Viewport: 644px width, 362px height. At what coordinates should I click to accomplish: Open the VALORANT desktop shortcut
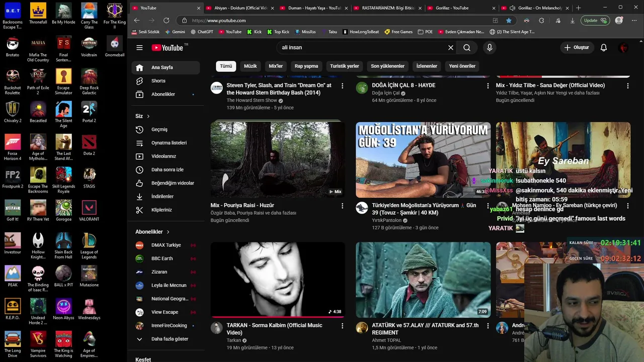[89, 211]
